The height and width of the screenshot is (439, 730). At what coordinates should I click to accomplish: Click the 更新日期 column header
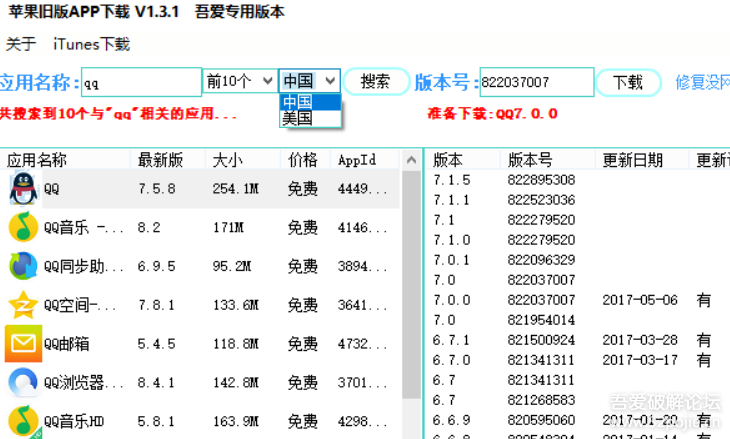642,160
